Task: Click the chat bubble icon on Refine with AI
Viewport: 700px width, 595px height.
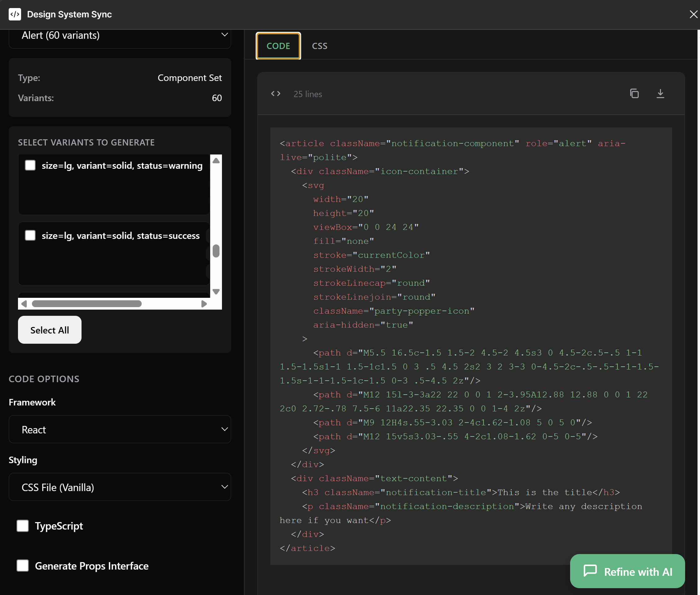Action: point(591,571)
